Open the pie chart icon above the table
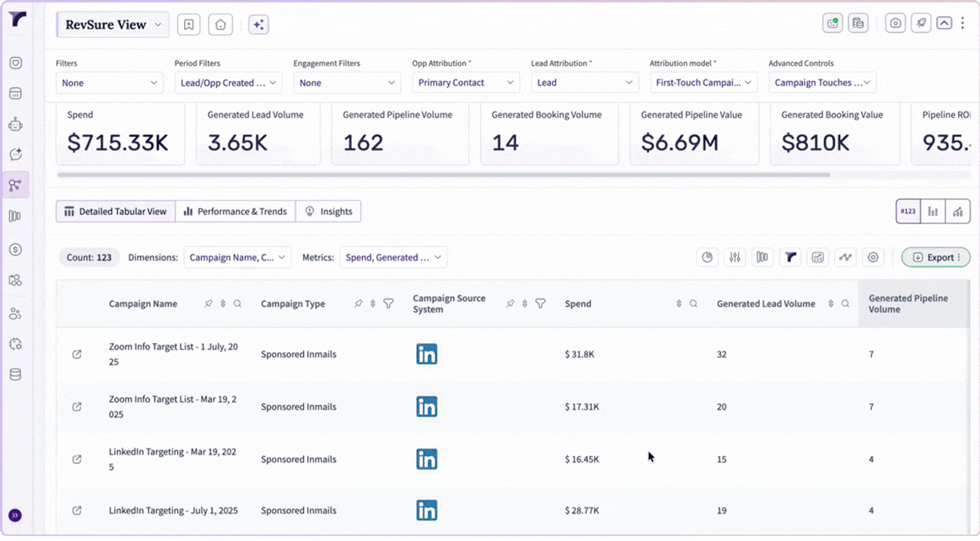Image resolution: width=980 pixels, height=541 pixels. [x=708, y=258]
